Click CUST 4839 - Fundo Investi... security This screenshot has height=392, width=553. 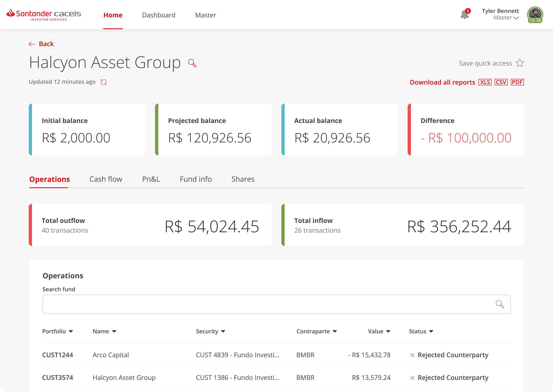pyautogui.click(x=238, y=355)
